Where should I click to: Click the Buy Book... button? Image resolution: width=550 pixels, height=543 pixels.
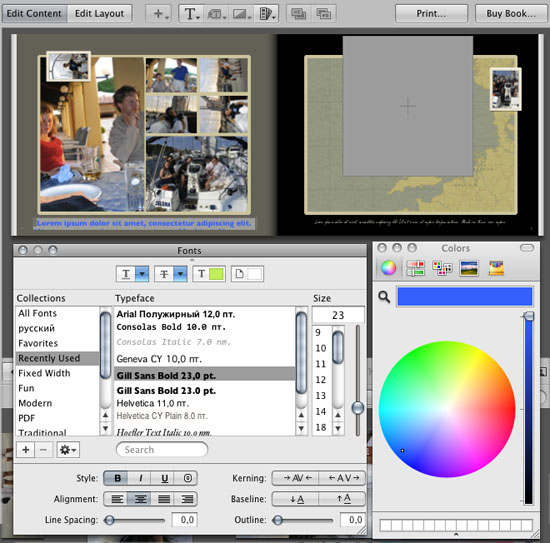tap(511, 14)
